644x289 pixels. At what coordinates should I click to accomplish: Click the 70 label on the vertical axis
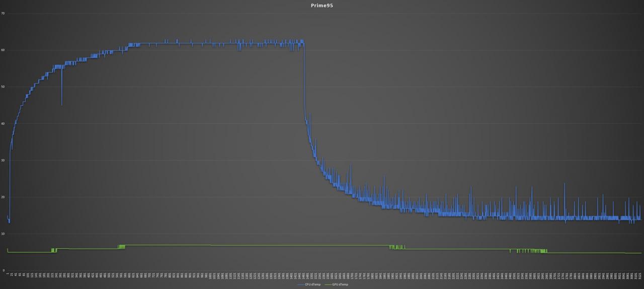3,14
